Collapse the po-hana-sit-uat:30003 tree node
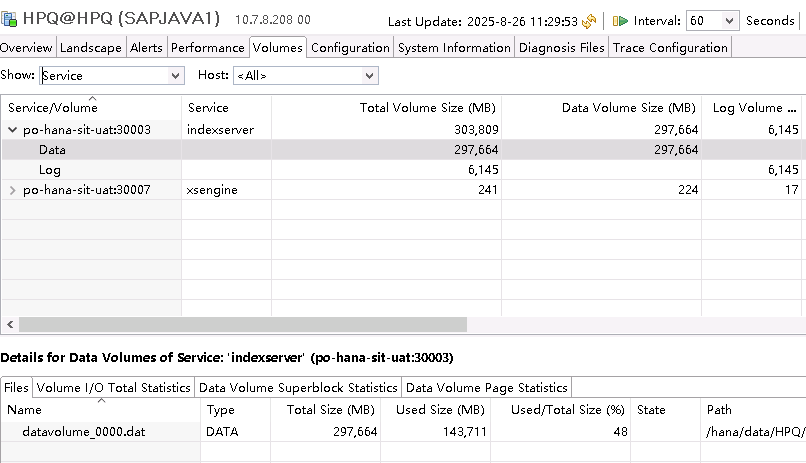Screen dimensions: 806x463 click(12, 129)
